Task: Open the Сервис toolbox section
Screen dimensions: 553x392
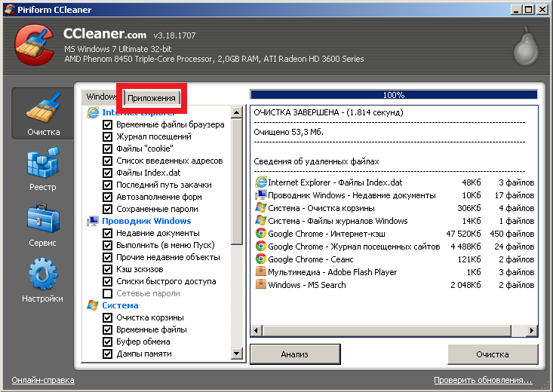Action: [x=43, y=225]
